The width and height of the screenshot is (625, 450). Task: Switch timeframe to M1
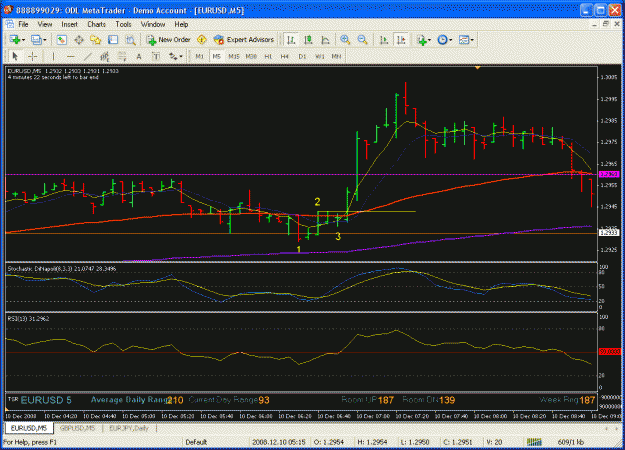pos(199,57)
